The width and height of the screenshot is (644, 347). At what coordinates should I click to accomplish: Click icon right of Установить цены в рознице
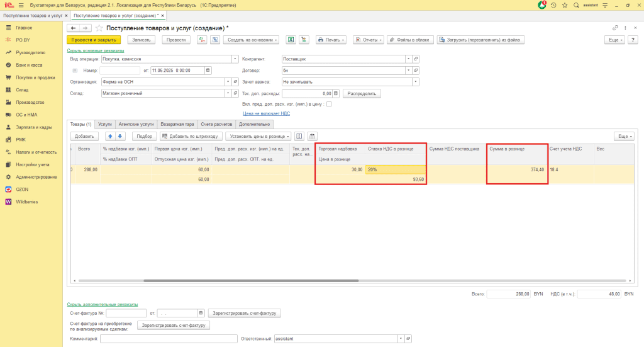coord(299,136)
